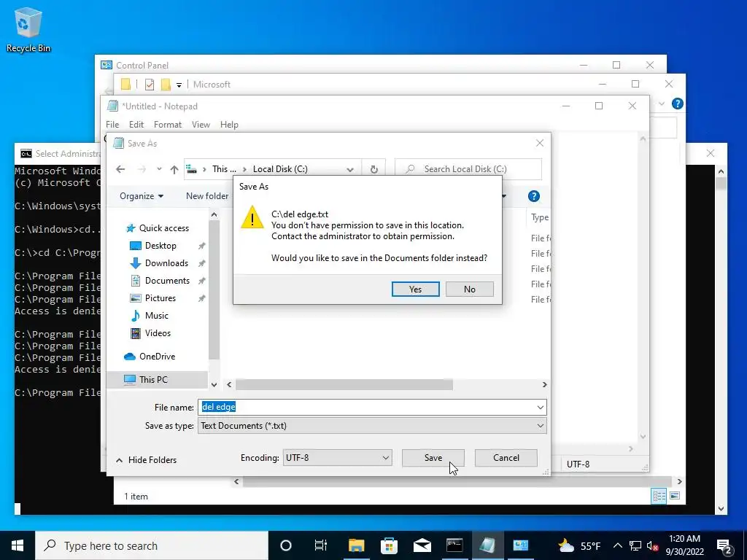Open Microsoft Store from taskbar
This screenshot has height=560, width=747.
(390, 545)
